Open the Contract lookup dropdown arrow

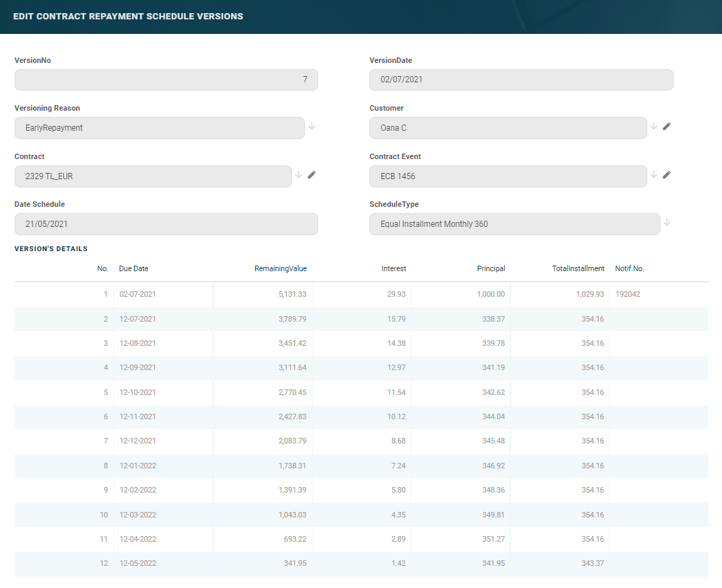(299, 175)
